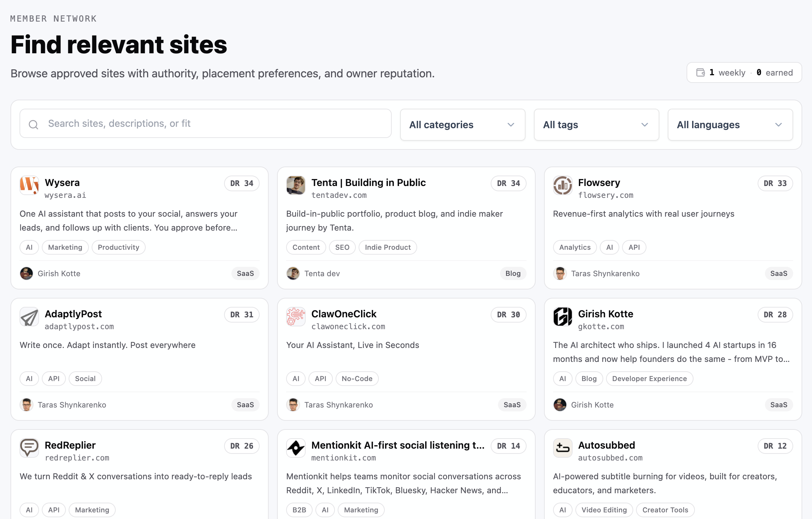Screen dimensions: 812x519
Task: Select the No-Code tag on ClawOneClick
Action: [357, 379]
